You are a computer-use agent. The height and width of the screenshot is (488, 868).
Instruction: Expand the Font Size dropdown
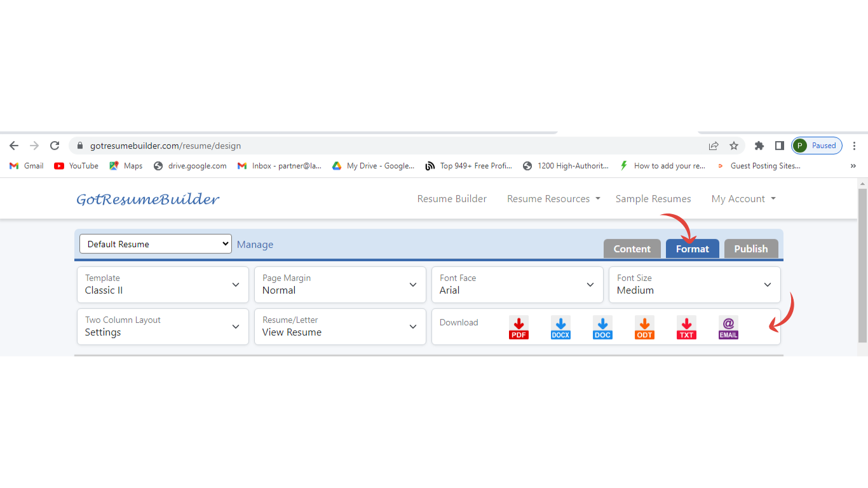point(695,285)
